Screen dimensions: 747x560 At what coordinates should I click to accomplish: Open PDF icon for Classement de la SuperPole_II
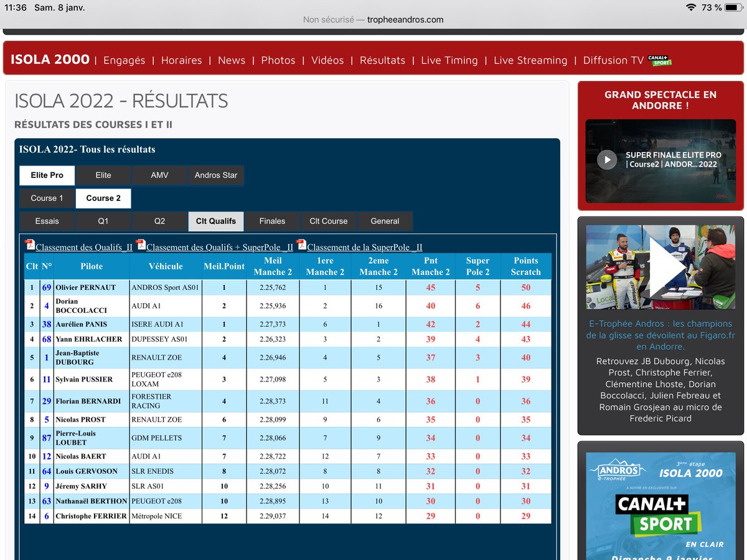point(301,245)
